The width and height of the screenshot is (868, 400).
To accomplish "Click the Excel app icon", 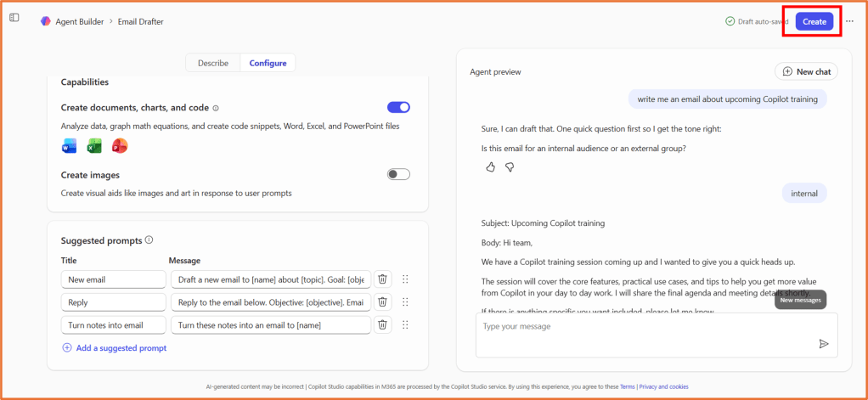I will [94, 146].
